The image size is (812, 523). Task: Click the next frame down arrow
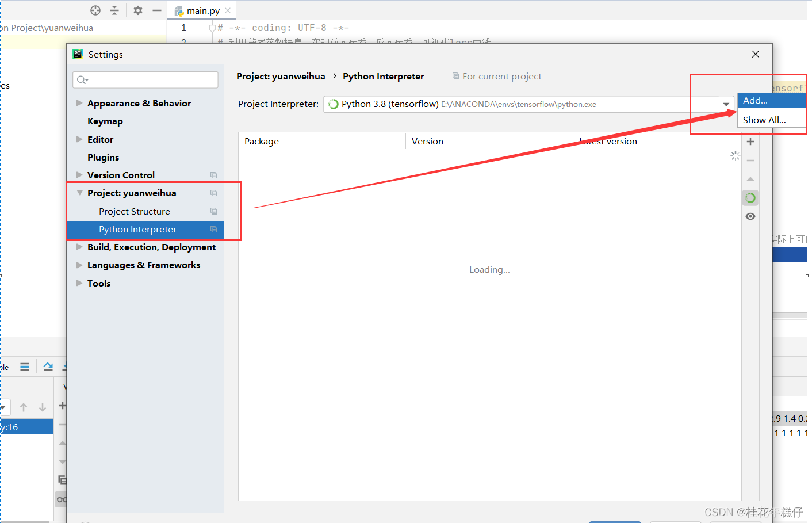pyautogui.click(x=43, y=407)
